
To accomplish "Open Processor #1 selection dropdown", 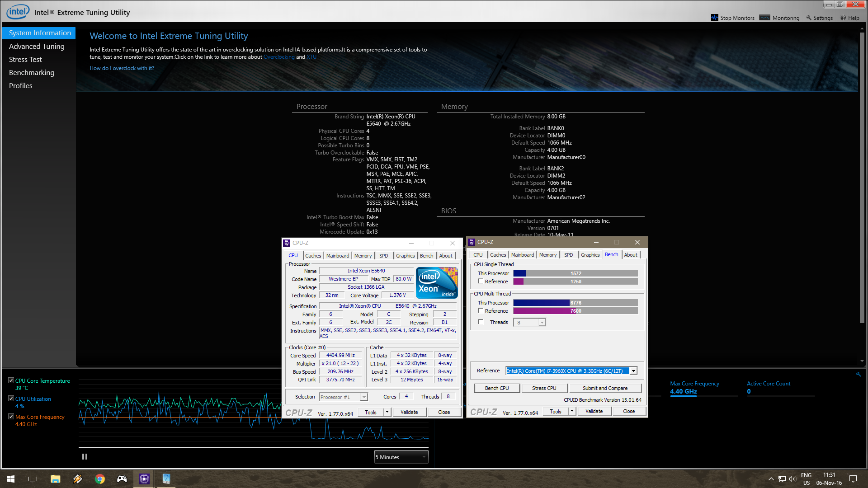I will tap(343, 397).
